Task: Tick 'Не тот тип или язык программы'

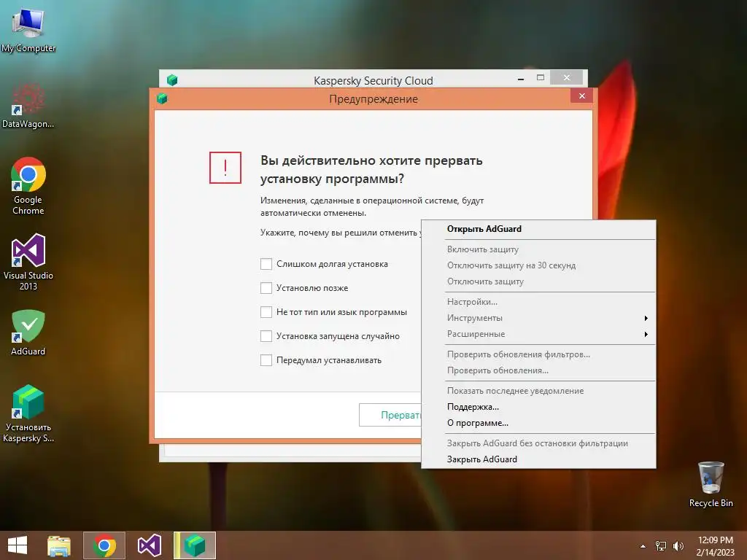Action: pyautogui.click(x=266, y=312)
